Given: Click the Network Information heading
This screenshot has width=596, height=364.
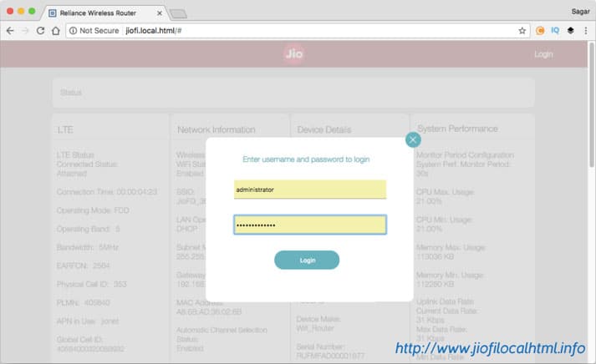Looking at the screenshot, I should [216, 129].
